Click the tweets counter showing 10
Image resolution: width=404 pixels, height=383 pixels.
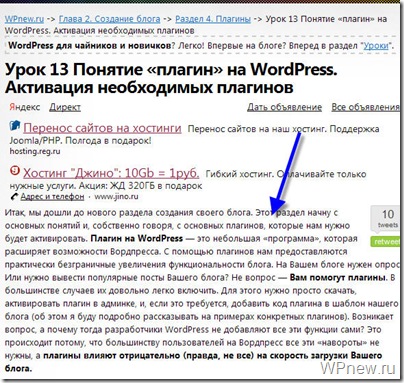[x=387, y=218]
